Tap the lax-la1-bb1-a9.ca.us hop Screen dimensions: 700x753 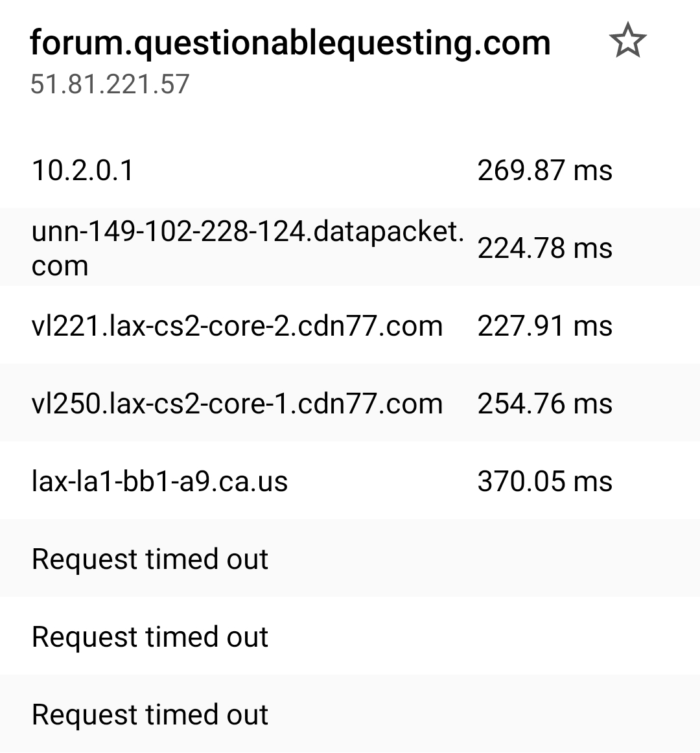(160, 481)
